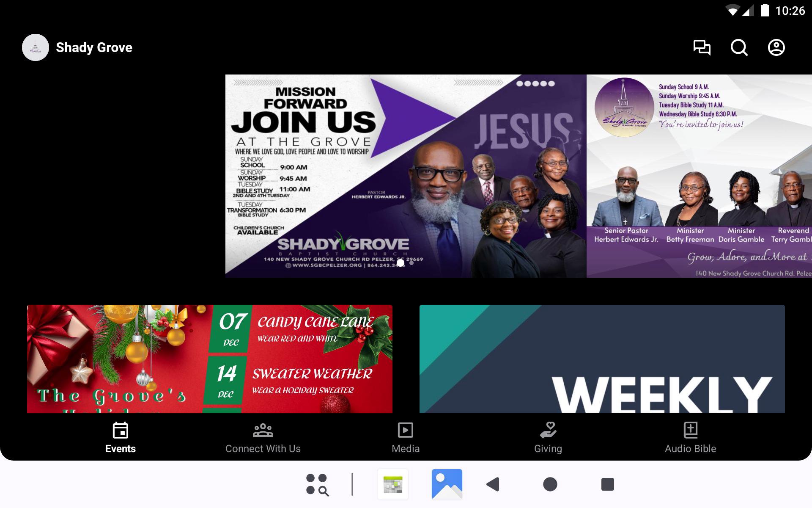Open the second carousel slide with ministers
The image size is (812, 508).
tap(699, 176)
